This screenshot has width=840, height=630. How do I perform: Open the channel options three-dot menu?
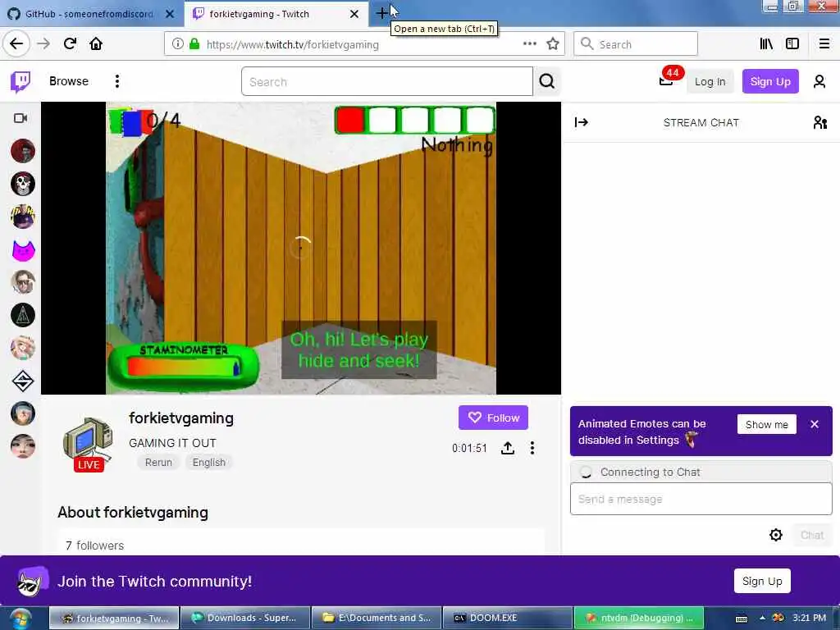click(532, 448)
